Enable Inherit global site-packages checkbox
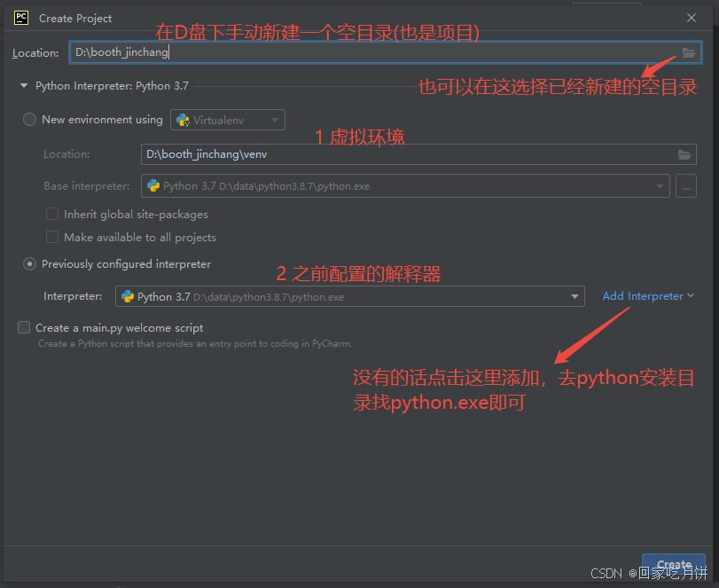The width and height of the screenshot is (719, 588). pos(52,215)
